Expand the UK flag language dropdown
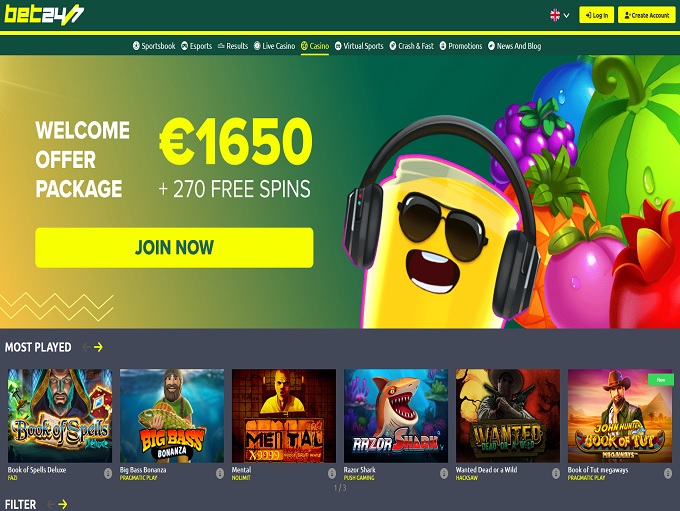 pyautogui.click(x=559, y=16)
